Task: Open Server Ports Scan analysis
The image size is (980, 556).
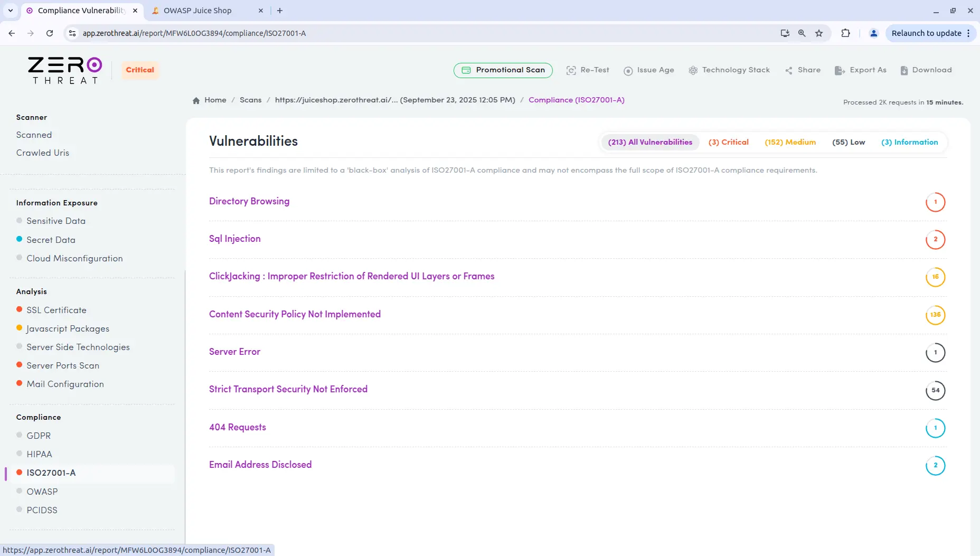Action: click(x=63, y=366)
